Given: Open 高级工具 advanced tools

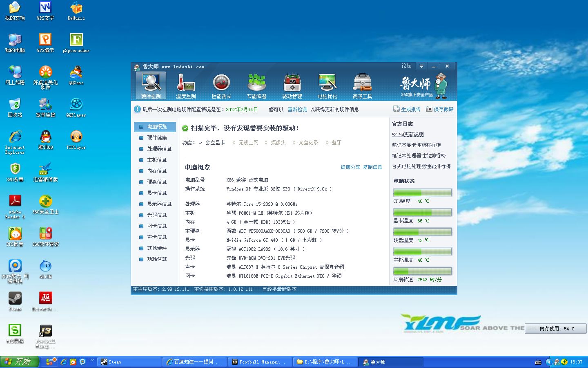Looking at the screenshot, I should [x=362, y=86].
